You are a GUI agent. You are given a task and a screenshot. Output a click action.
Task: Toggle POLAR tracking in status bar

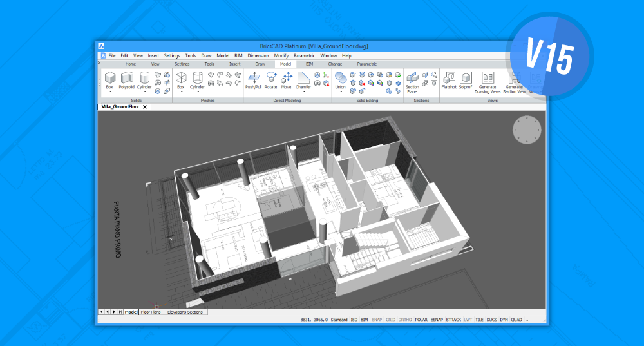[x=421, y=320]
